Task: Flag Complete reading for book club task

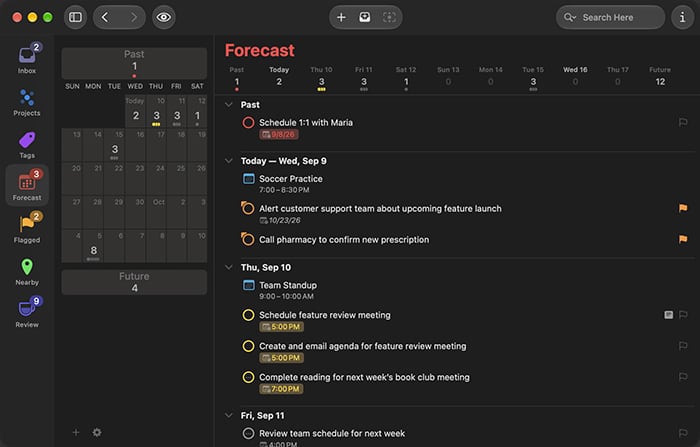Action: point(683,377)
